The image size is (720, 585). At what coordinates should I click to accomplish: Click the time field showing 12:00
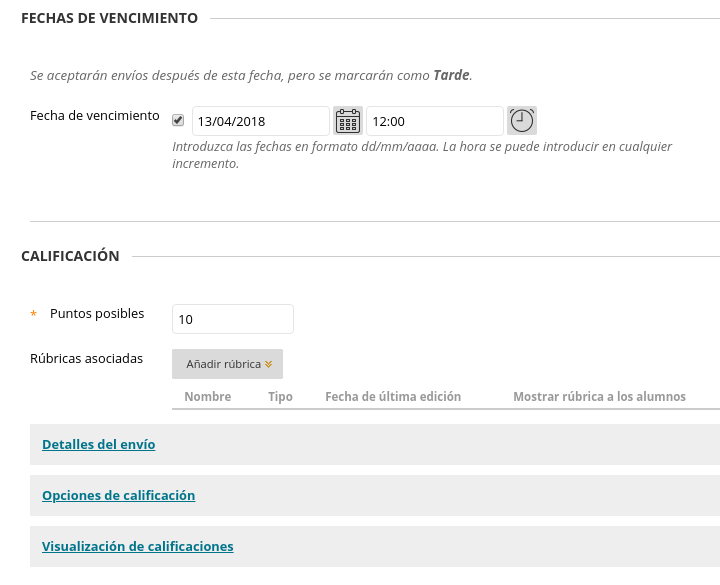(x=434, y=121)
